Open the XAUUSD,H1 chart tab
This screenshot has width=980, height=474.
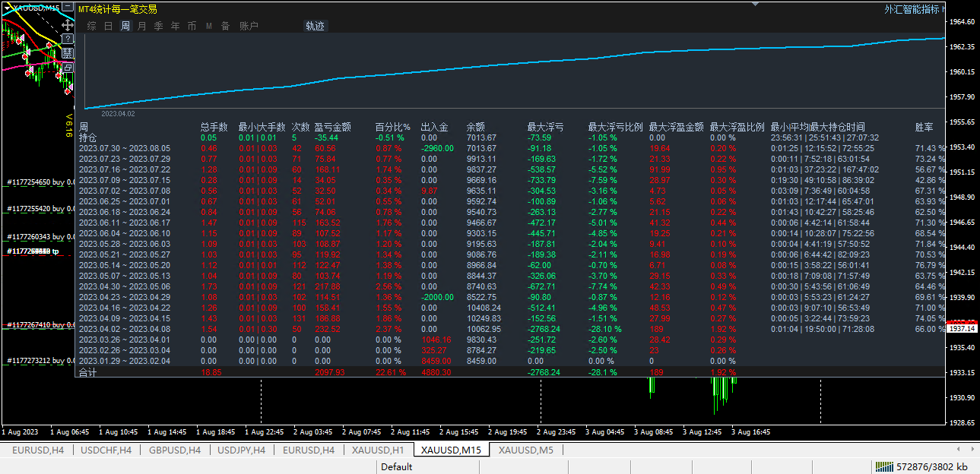point(378,450)
